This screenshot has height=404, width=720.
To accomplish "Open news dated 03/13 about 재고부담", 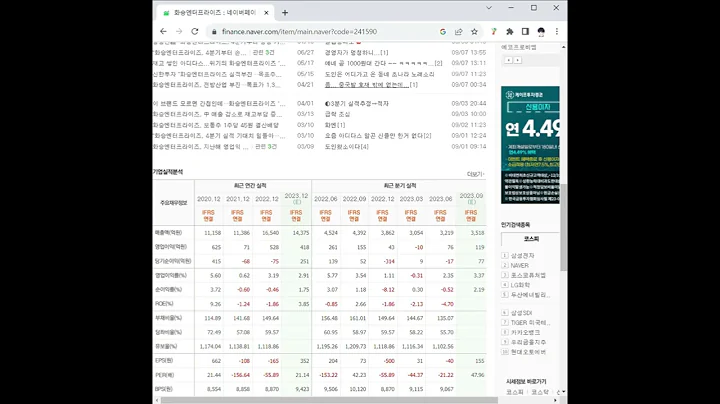I will click(218, 114).
